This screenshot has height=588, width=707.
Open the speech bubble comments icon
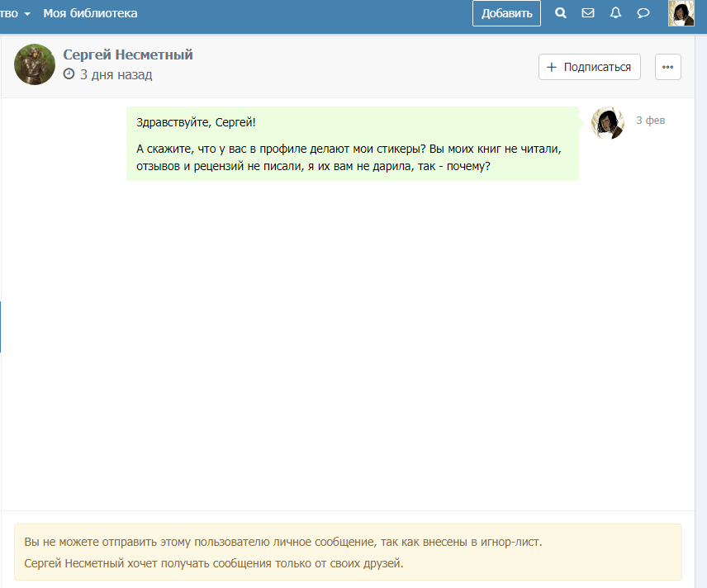643,13
